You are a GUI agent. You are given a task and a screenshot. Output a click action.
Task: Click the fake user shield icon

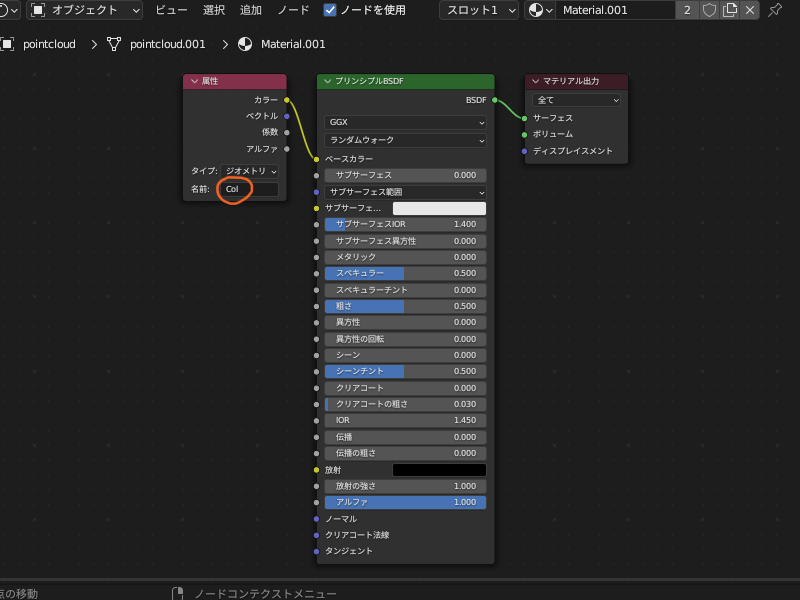pyautogui.click(x=709, y=10)
